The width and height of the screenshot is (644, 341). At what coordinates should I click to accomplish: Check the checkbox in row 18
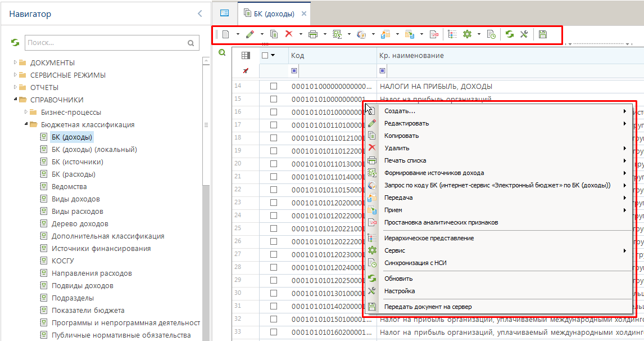(274, 138)
